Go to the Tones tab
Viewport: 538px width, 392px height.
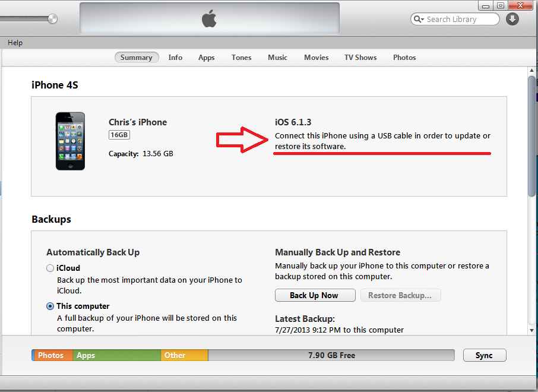click(241, 58)
